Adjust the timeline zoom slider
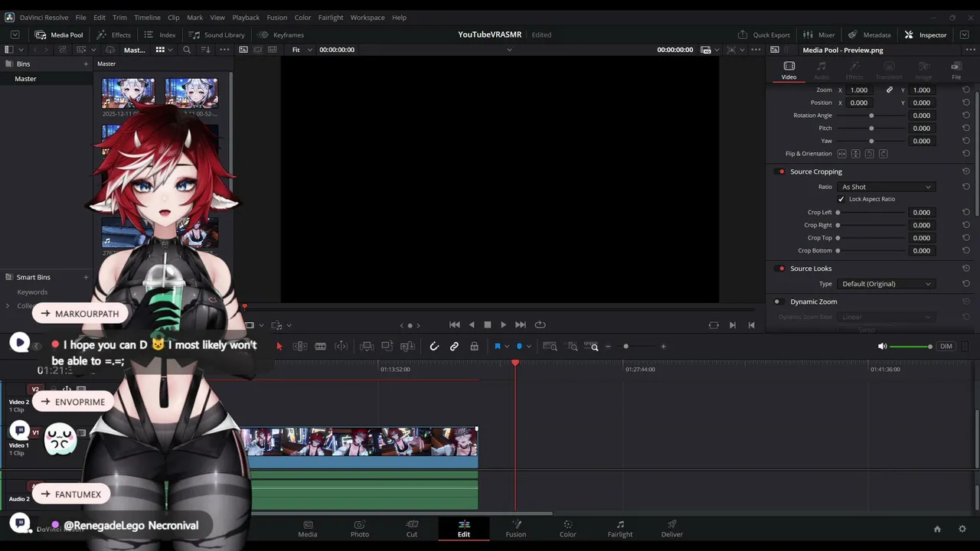980x551 pixels. click(635, 347)
